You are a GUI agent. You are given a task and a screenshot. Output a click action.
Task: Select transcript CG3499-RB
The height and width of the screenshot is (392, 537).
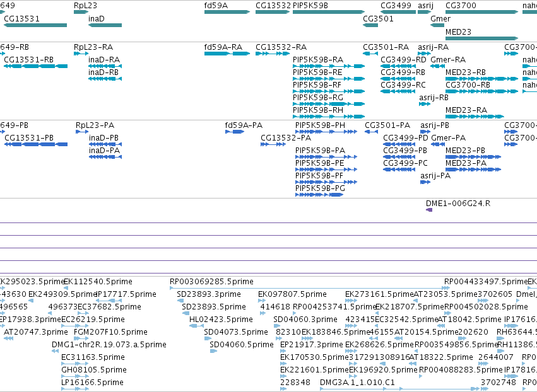coord(398,79)
